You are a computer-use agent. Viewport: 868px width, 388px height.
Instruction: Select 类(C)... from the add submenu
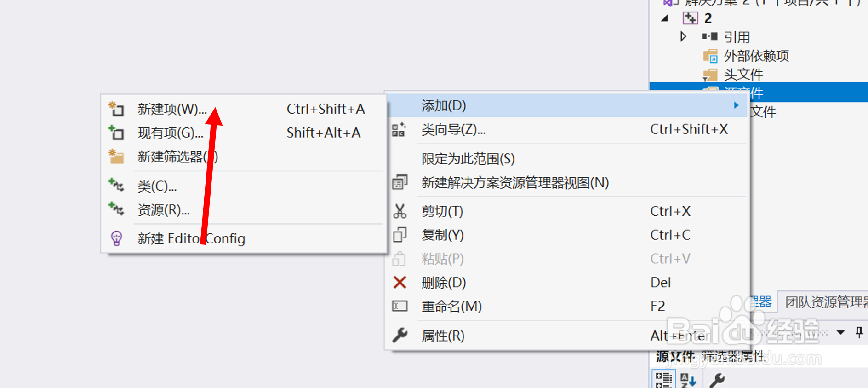click(157, 186)
